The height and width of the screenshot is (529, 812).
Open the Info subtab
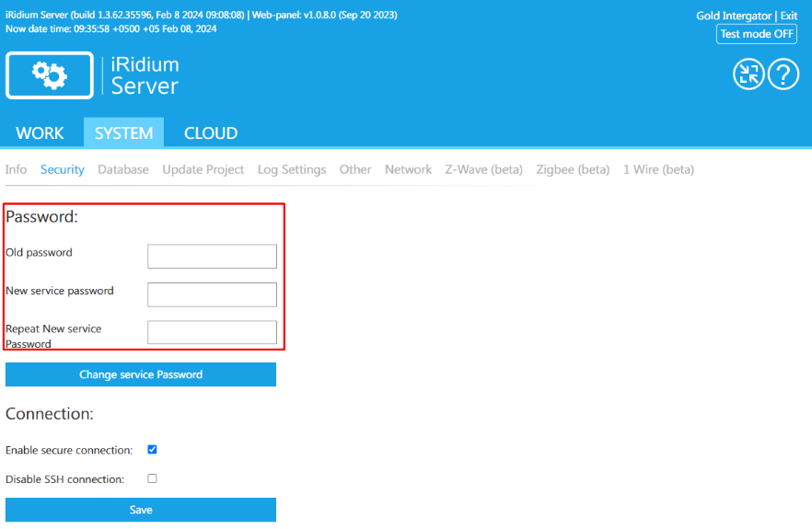(x=17, y=169)
